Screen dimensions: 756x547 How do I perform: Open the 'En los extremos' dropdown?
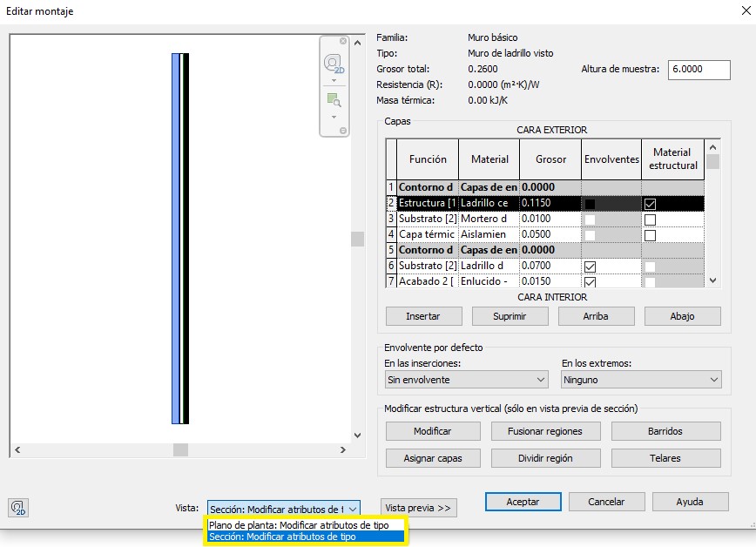click(x=640, y=380)
